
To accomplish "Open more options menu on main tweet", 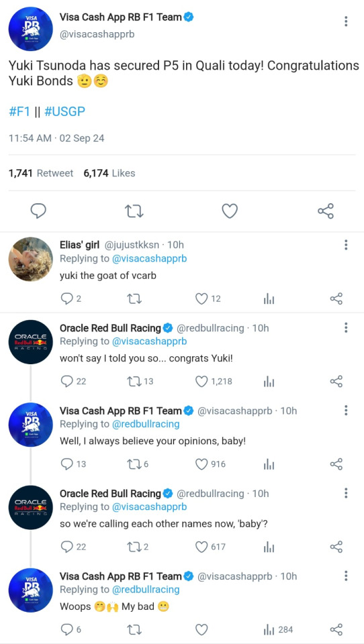I will coord(346,21).
